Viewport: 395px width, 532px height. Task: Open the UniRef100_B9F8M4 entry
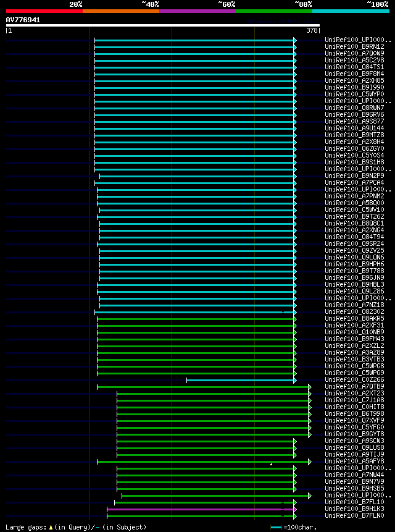[354, 74]
